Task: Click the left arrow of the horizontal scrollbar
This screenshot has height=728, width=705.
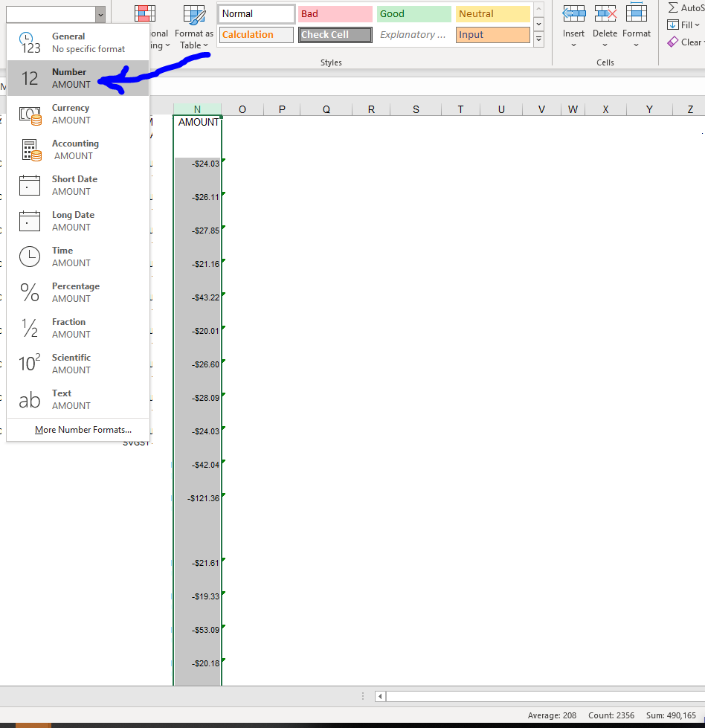Action: pyautogui.click(x=379, y=696)
